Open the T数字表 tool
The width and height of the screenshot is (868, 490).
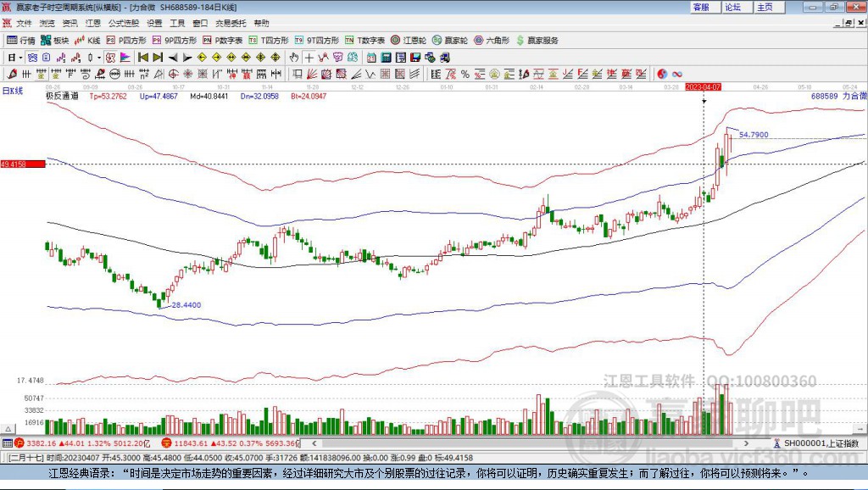(364, 41)
